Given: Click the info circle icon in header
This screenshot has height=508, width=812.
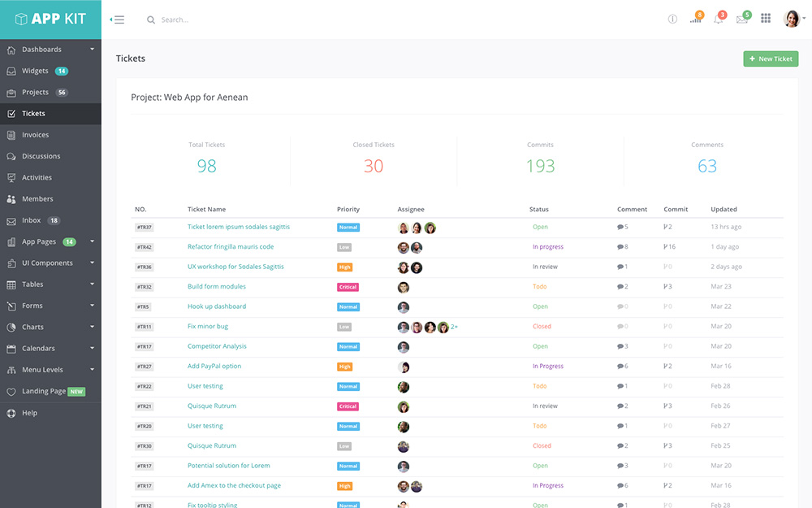Looking at the screenshot, I should (672, 20).
